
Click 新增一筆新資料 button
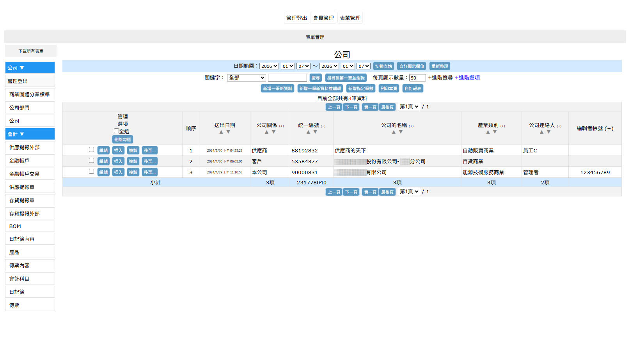277,88
